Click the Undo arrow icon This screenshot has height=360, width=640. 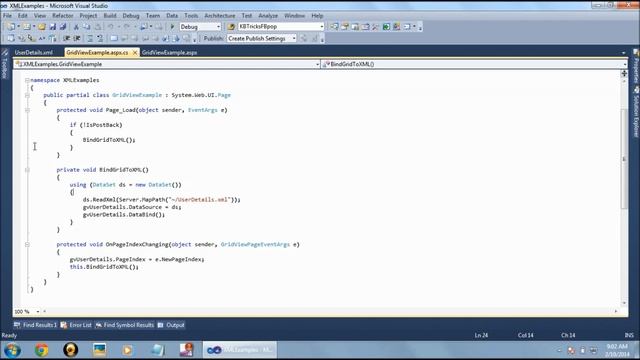tap(111, 27)
